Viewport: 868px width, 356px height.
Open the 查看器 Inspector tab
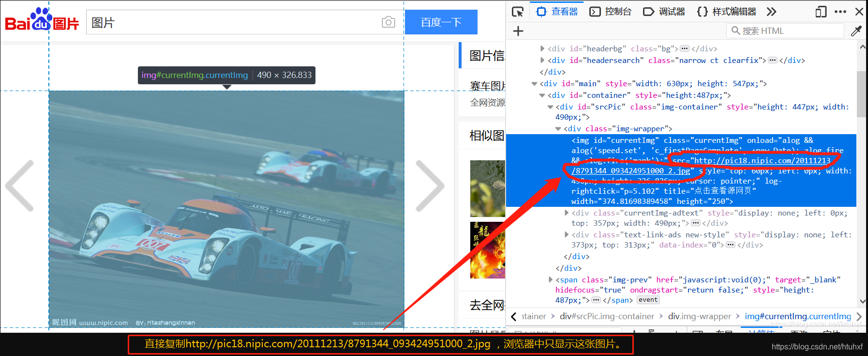click(557, 12)
